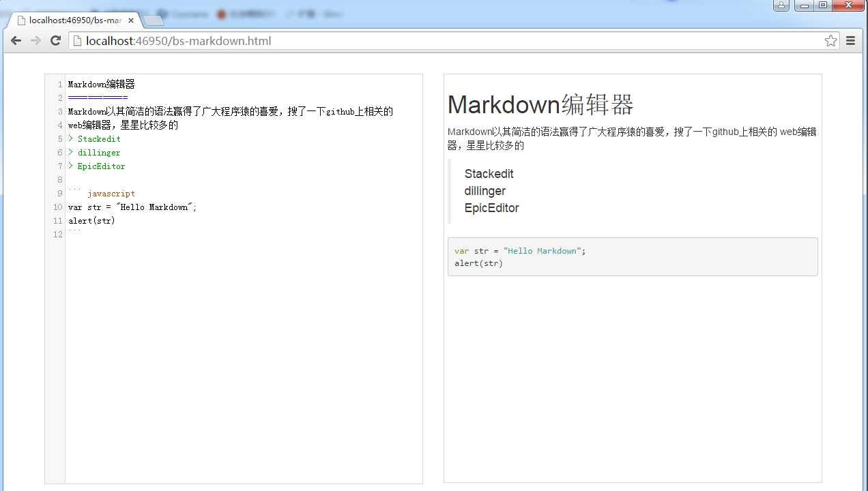The height and width of the screenshot is (491, 868).
Task: Click the '``` javascript' code fence line
Action: [x=101, y=194]
